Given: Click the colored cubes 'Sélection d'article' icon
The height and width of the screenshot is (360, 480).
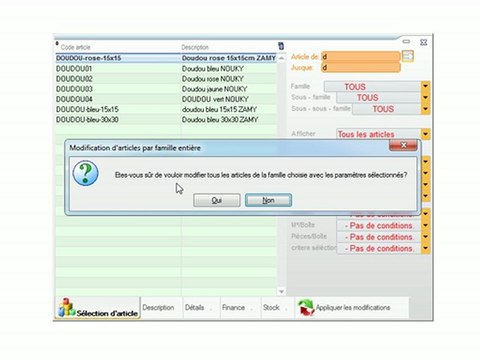Looking at the screenshot, I should (67, 307).
